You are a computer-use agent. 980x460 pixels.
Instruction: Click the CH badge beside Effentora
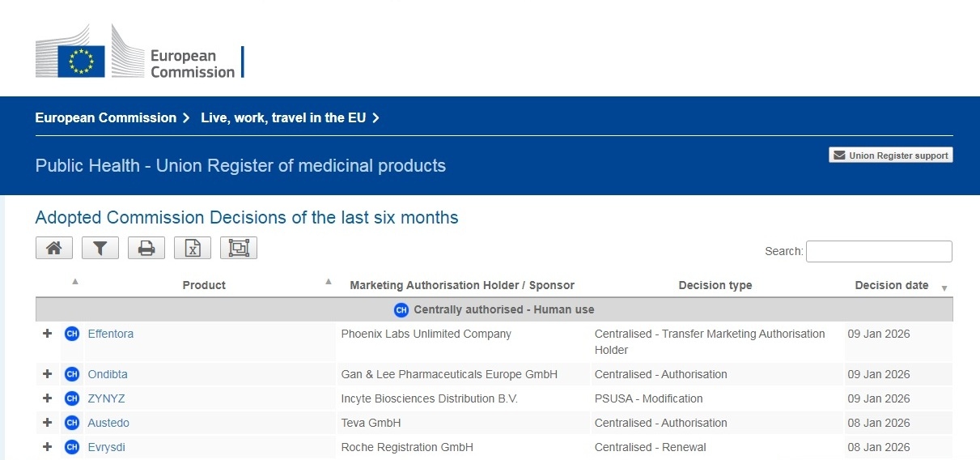point(72,334)
